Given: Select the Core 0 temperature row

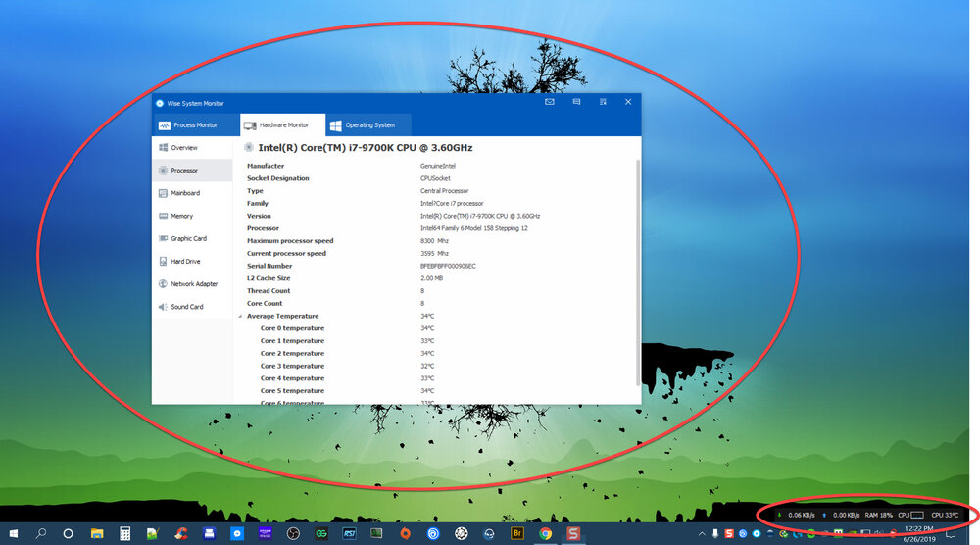Looking at the screenshot, I should coord(436,328).
